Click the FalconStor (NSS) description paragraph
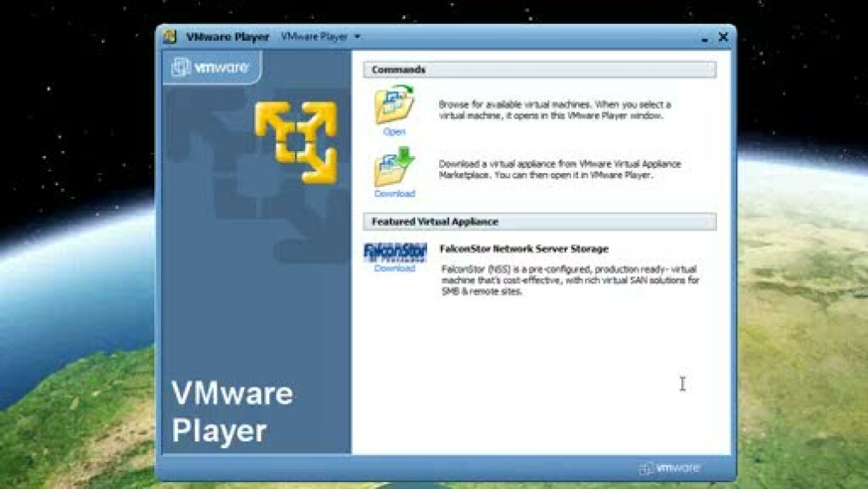868x489 pixels. pyautogui.click(x=570, y=280)
